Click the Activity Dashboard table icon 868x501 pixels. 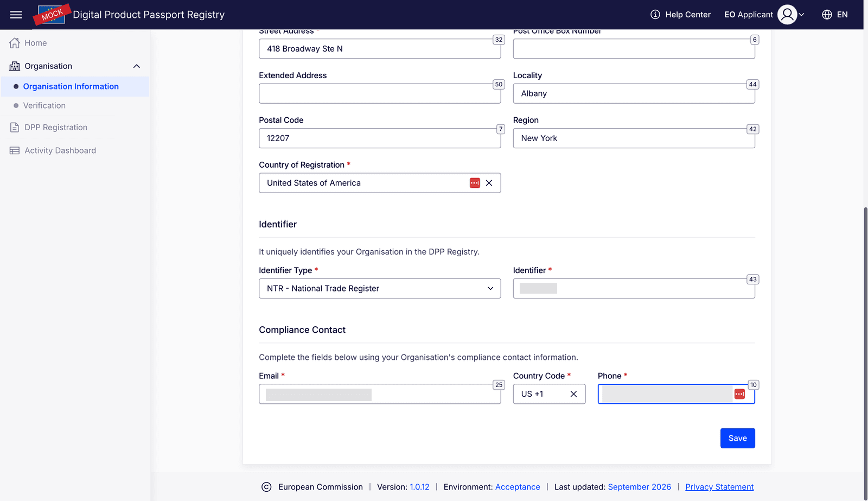pos(15,150)
